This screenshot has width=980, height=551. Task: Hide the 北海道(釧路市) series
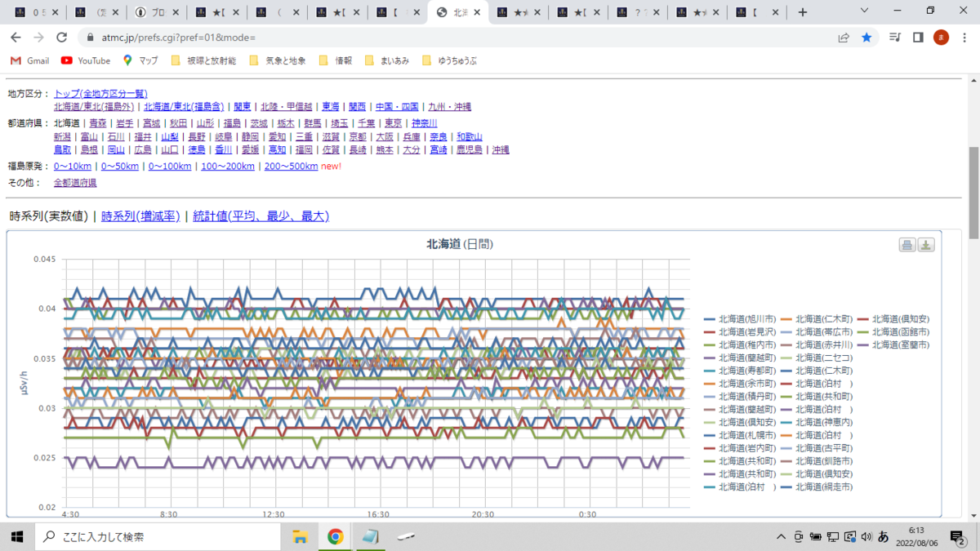[x=817, y=461]
